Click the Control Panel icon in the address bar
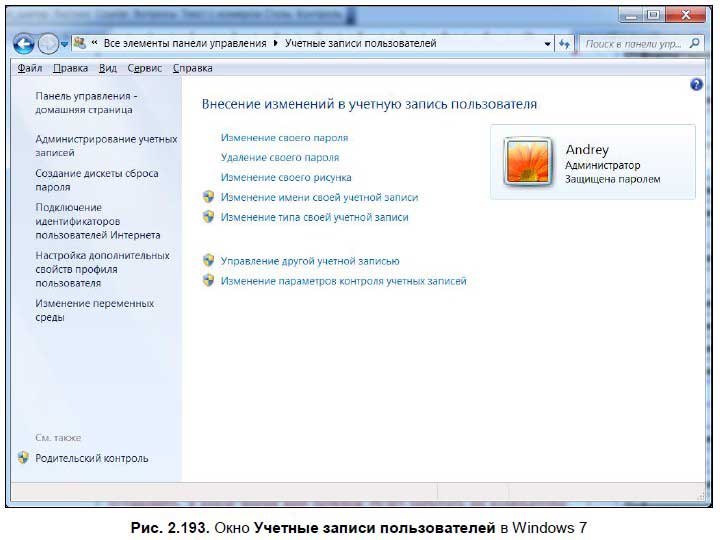Image resolution: width=720 pixels, height=540 pixels. click(79, 44)
